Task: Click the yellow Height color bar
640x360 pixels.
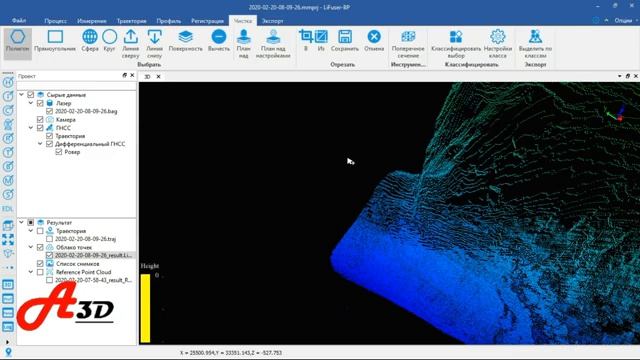Action: pyautogui.click(x=145, y=308)
